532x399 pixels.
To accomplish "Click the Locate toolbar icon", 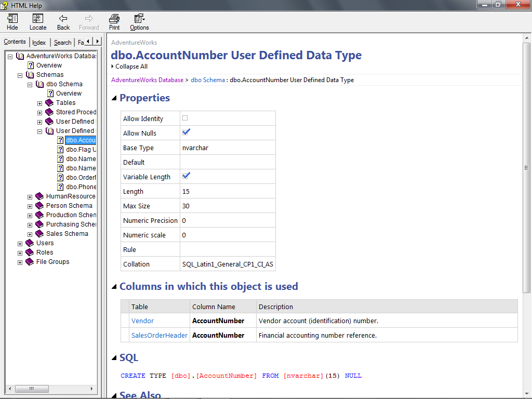I will 37,22.
